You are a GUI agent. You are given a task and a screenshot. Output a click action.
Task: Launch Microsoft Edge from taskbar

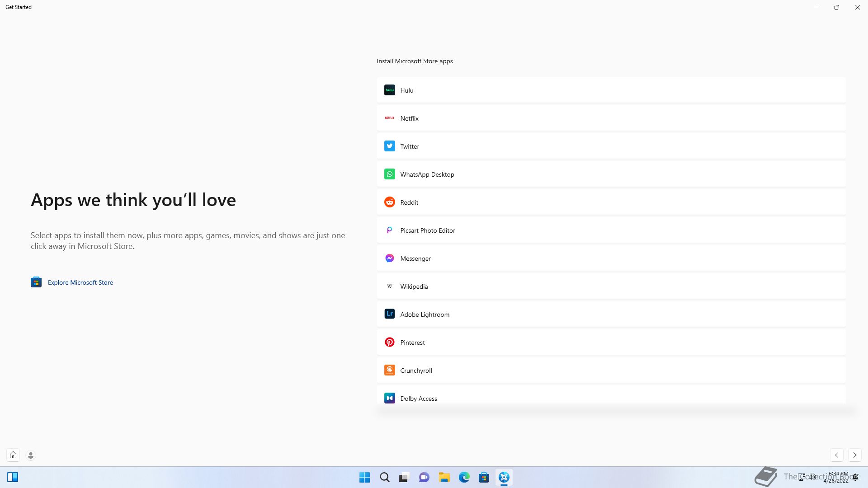point(464,477)
